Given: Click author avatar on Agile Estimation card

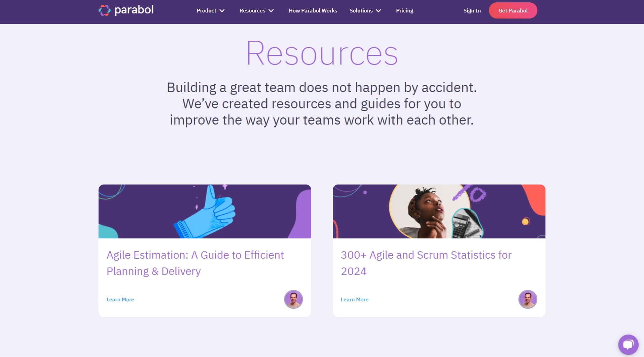Looking at the screenshot, I should point(293,299).
